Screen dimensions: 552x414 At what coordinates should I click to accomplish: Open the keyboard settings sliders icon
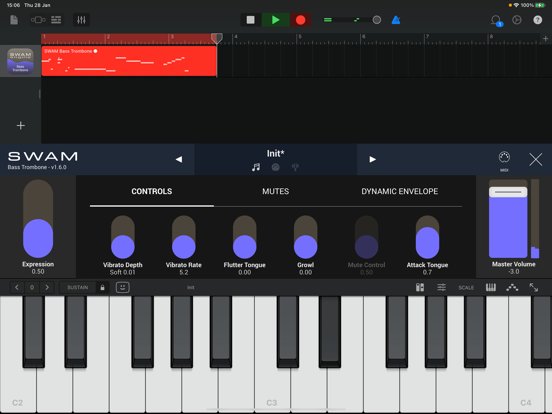441,287
